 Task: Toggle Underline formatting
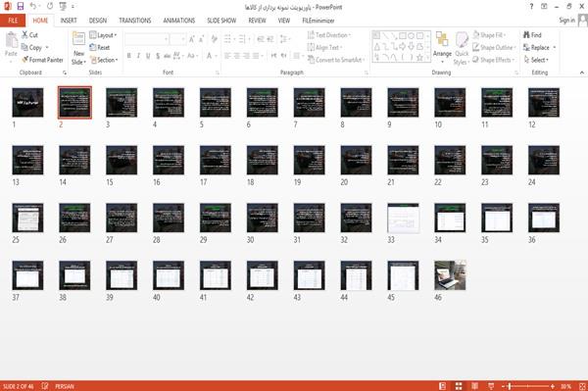click(x=148, y=56)
